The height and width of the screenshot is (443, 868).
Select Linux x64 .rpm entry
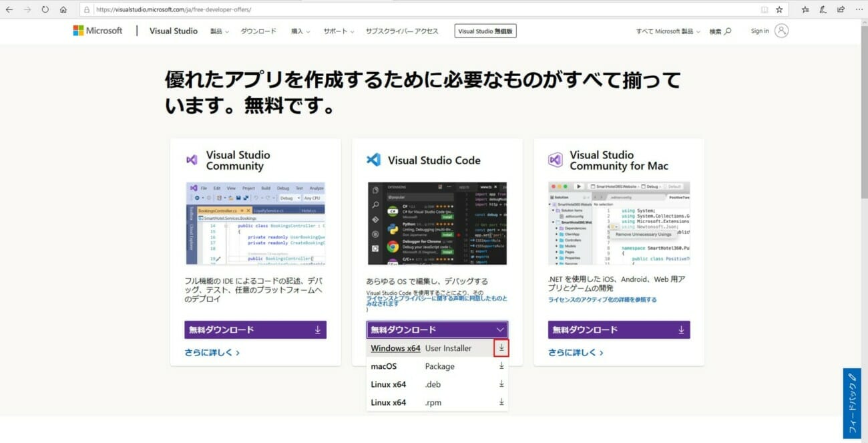click(x=437, y=402)
